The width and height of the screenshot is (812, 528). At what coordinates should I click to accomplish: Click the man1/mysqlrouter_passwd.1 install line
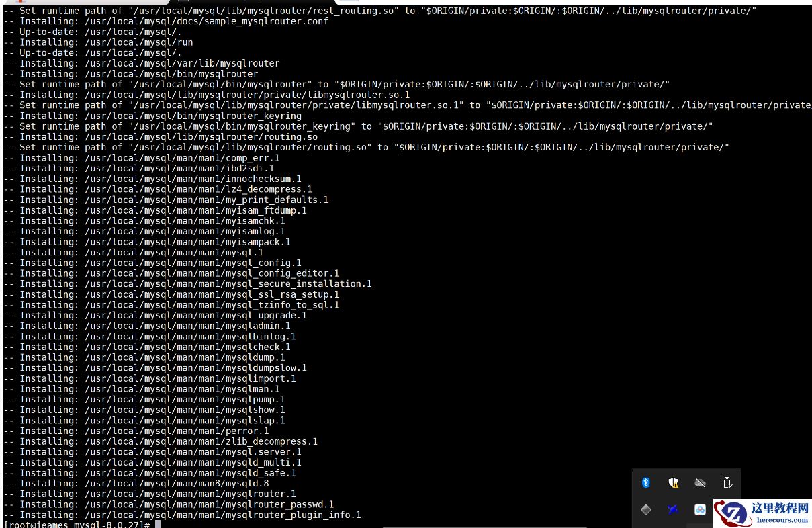[x=169, y=504]
